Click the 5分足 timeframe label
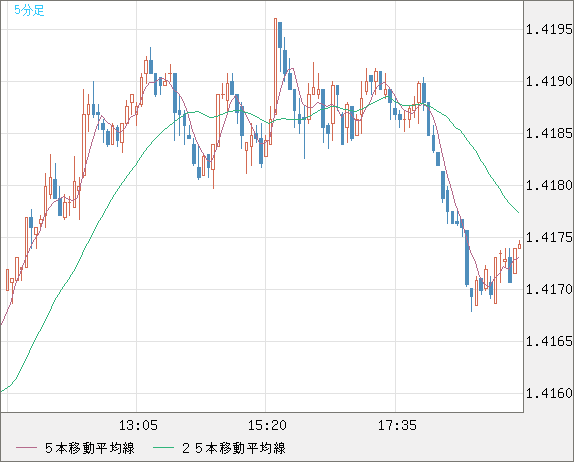 point(29,11)
